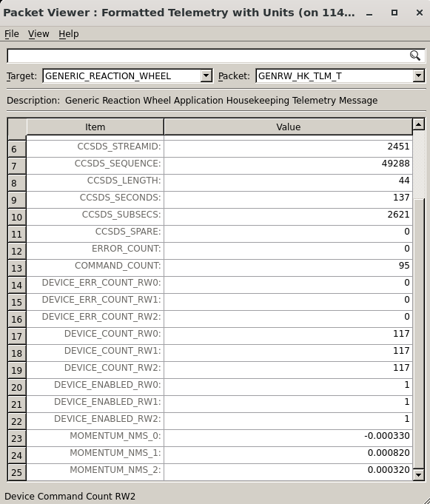Close the Packet Viewer window
This screenshot has width=430, height=504.
click(x=420, y=13)
